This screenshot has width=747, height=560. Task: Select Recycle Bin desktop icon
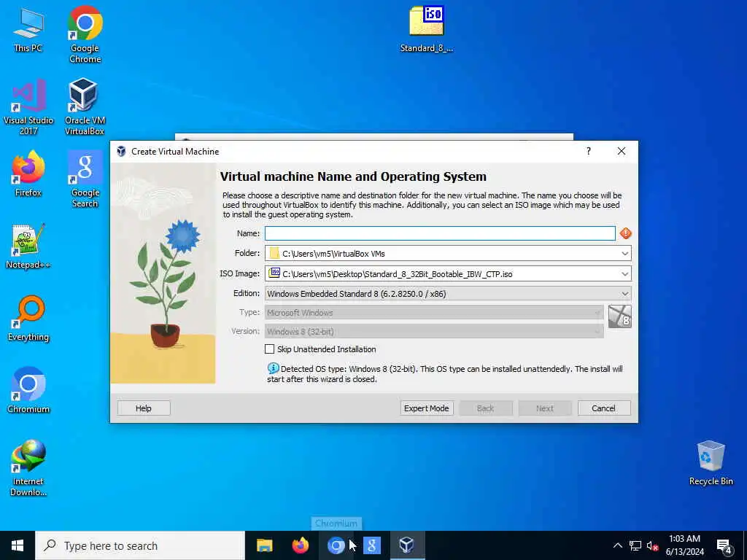pos(711,463)
